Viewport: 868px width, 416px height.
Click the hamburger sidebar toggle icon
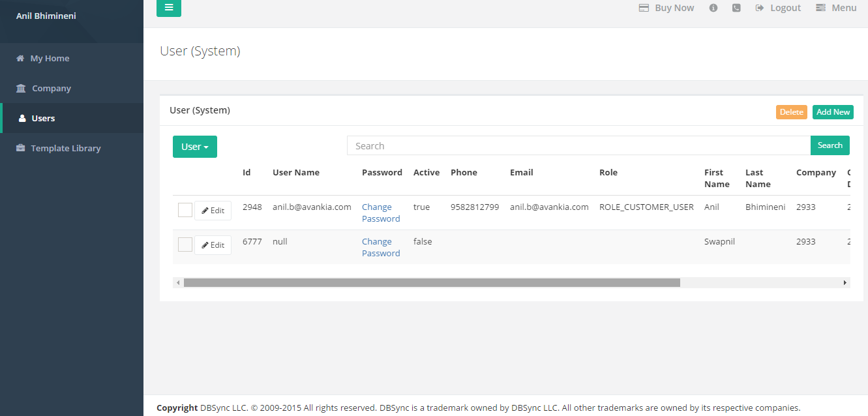point(168,8)
